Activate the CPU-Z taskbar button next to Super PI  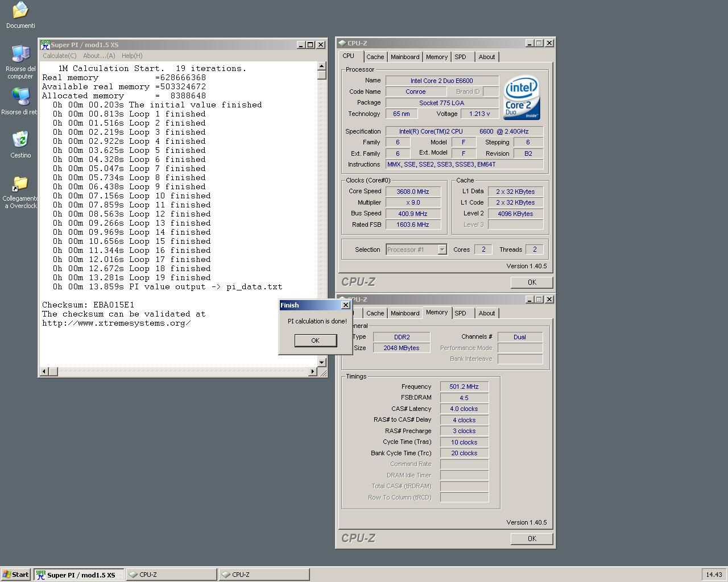[x=171, y=575]
